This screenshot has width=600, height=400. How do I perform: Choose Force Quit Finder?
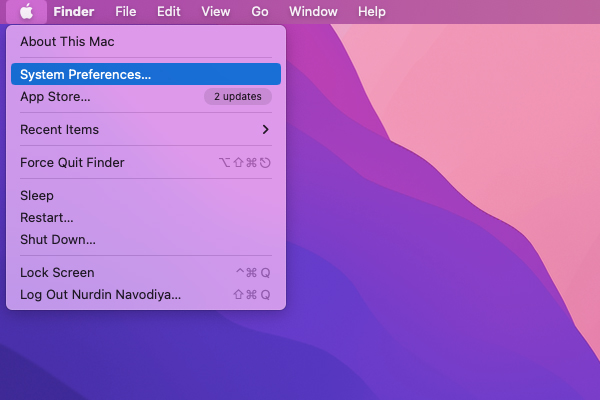coord(146,163)
